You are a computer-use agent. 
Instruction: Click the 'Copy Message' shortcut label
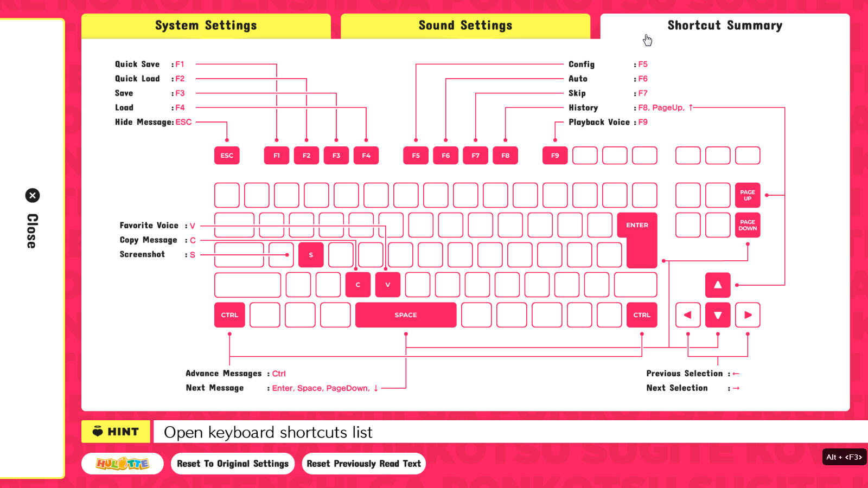(149, 240)
